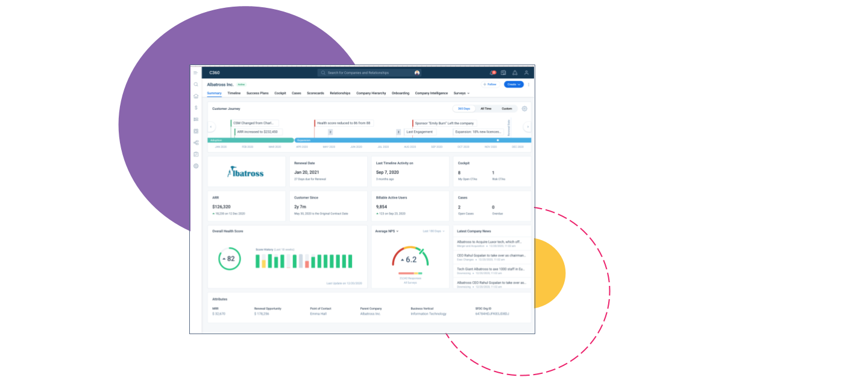Open the three-dot more options menu
The image size is (868, 386).
(x=529, y=84)
